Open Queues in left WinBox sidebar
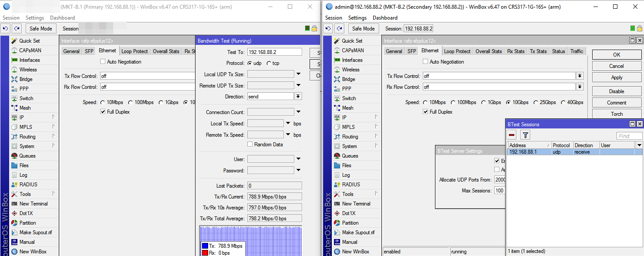The image size is (644, 256). (x=27, y=156)
